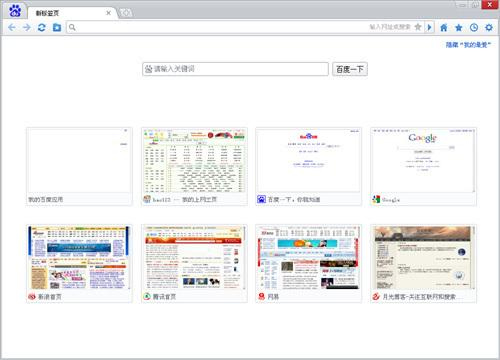The height and width of the screenshot is (360, 500).
Task: Close the current tab
Action: click(x=108, y=13)
